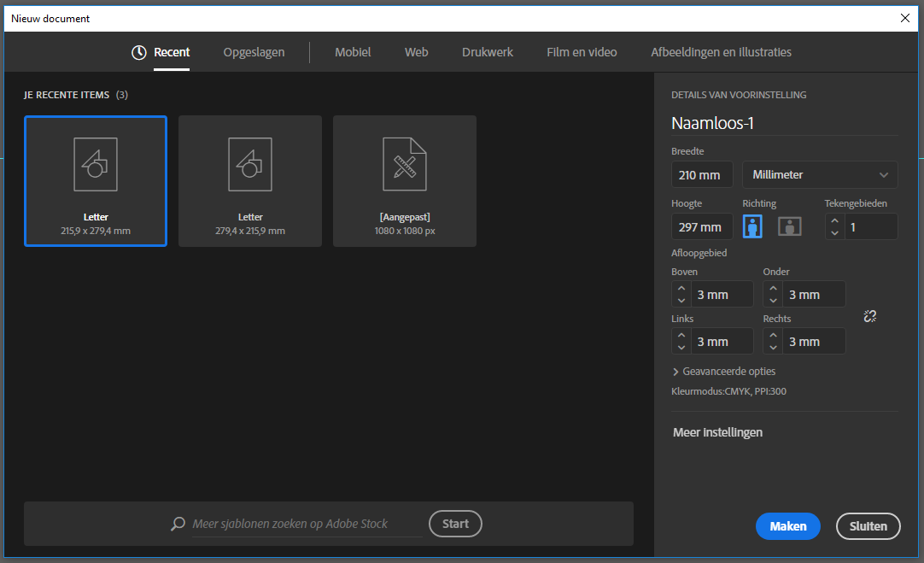Click the Maken button
The height and width of the screenshot is (563, 924).
tap(787, 526)
